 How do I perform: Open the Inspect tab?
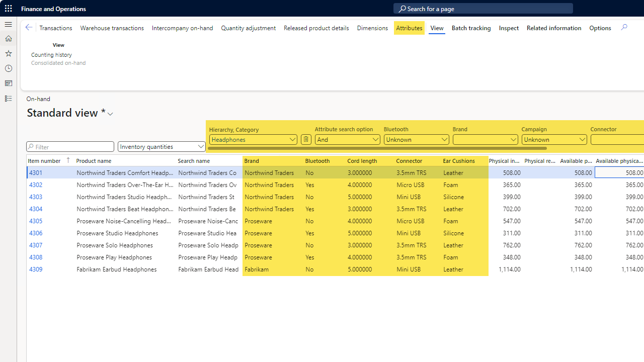509,28
